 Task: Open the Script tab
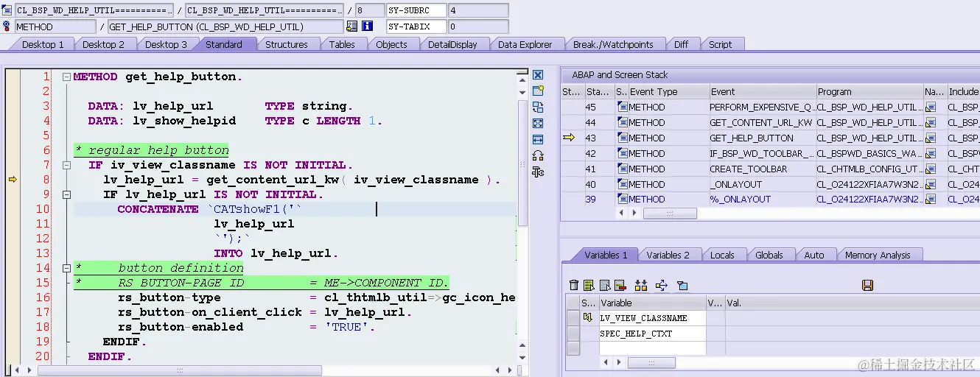click(720, 44)
